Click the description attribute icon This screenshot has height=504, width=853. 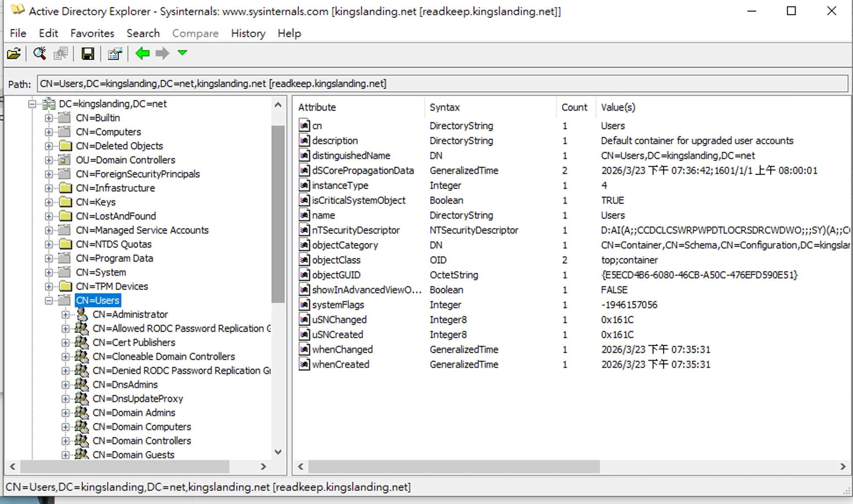pyautogui.click(x=304, y=140)
